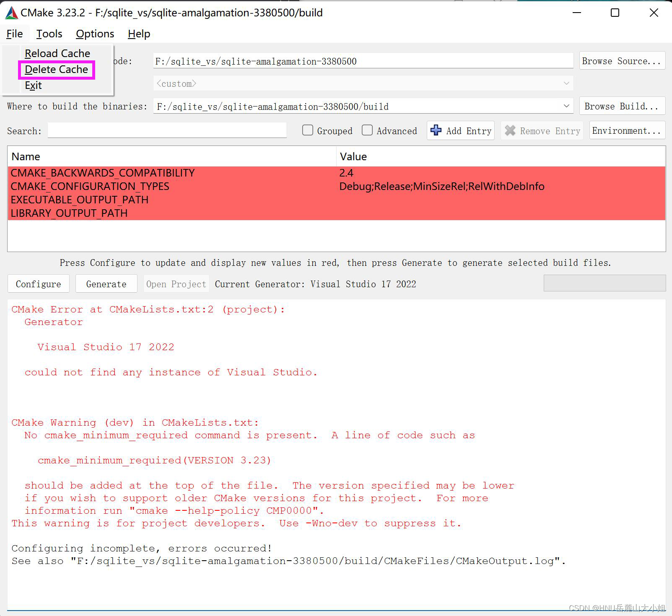Open the Tools menu
Image resolution: width=672 pixels, height=616 pixels.
(49, 34)
